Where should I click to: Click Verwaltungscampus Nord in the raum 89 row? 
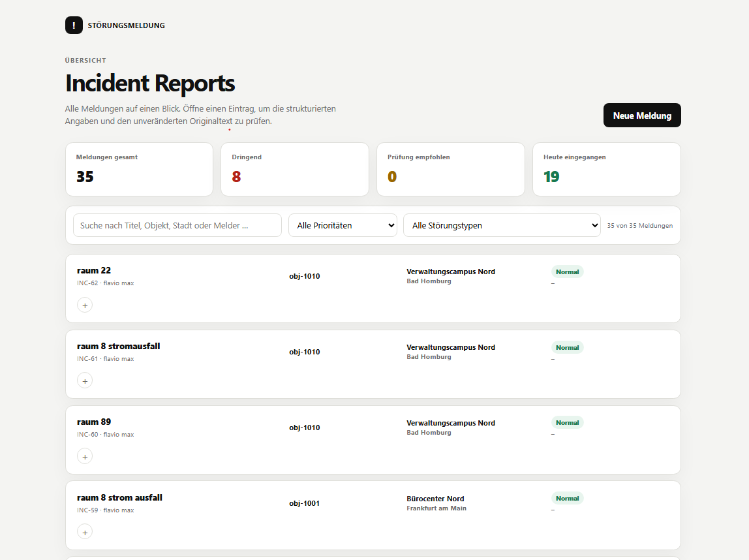450,423
